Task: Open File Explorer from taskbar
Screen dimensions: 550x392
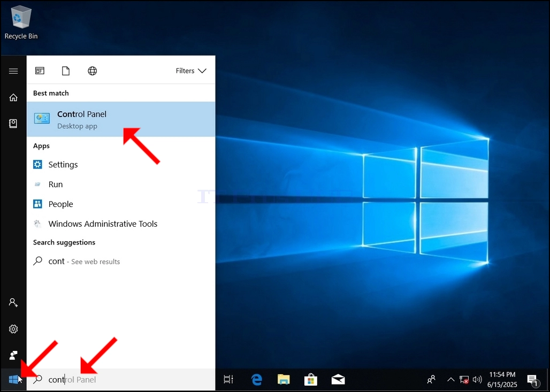Action: 284,379
